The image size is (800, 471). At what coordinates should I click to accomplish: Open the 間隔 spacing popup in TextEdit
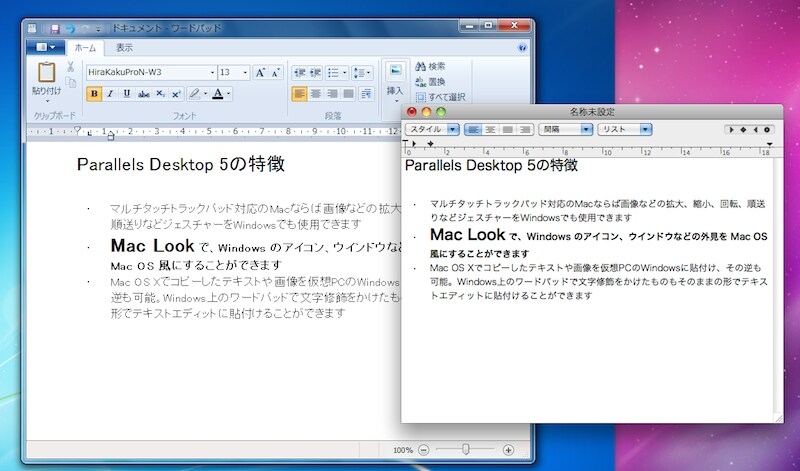565,130
